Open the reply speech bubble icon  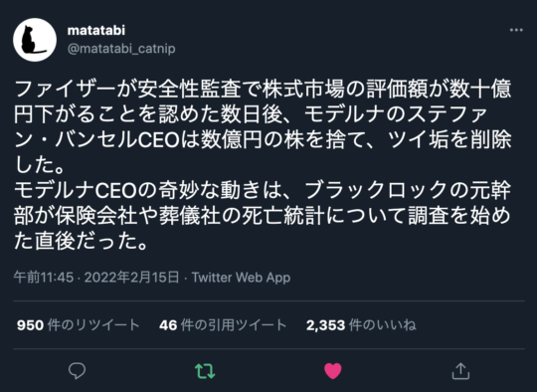click(77, 371)
